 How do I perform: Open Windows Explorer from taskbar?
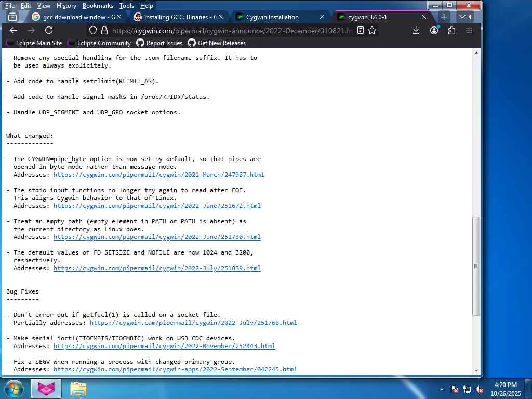pyautogui.click(x=78, y=389)
